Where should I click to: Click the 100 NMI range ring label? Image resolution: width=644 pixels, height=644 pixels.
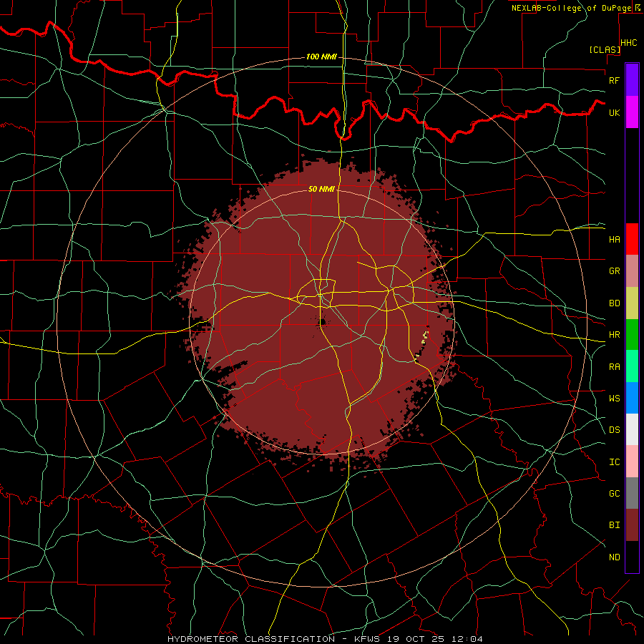[321, 57]
